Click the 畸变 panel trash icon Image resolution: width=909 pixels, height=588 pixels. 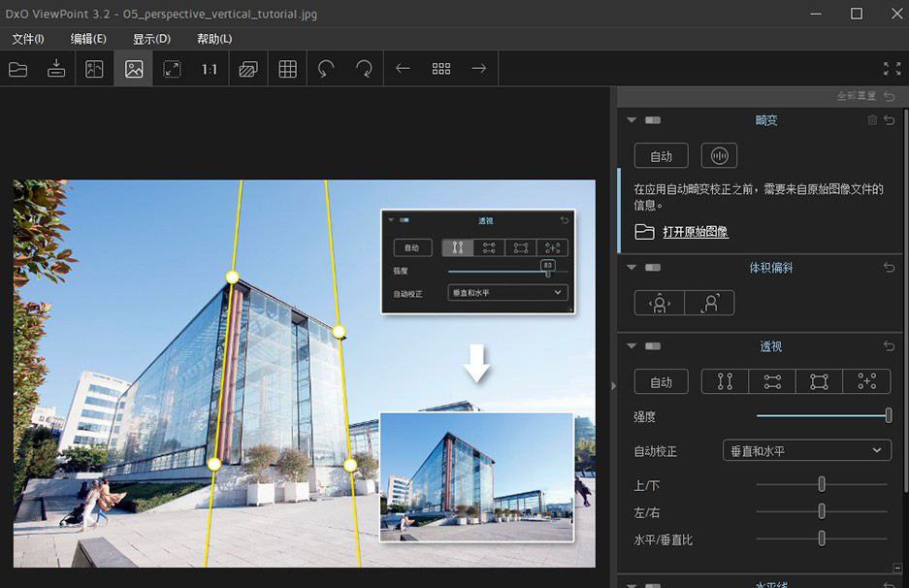click(872, 120)
